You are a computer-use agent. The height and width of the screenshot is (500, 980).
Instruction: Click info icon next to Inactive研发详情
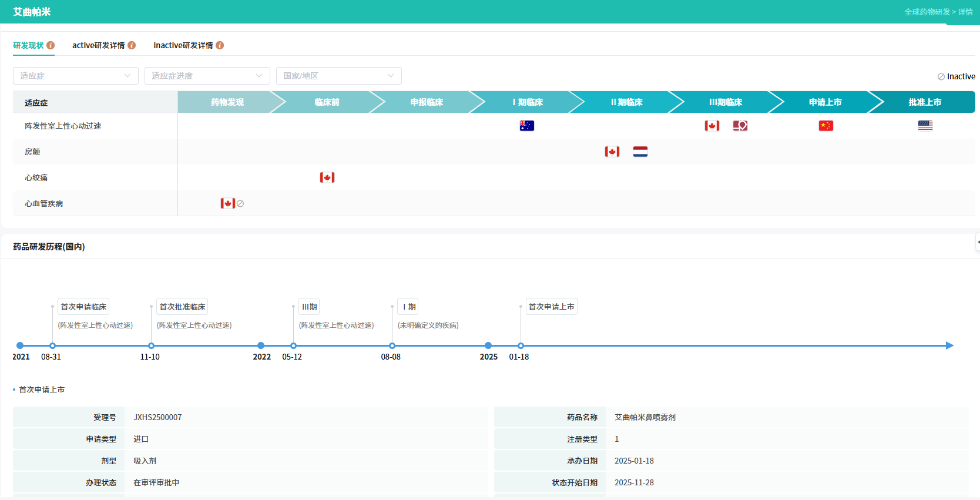pyautogui.click(x=220, y=45)
